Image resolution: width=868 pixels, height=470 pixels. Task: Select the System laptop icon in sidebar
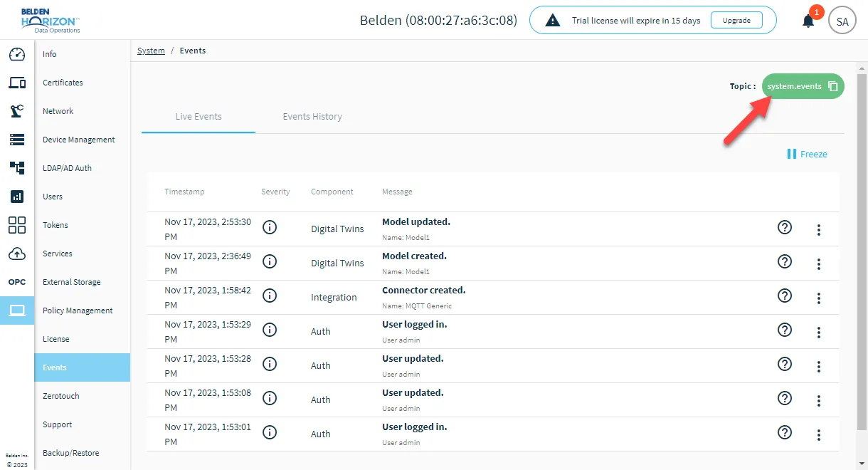[x=17, y=310]
